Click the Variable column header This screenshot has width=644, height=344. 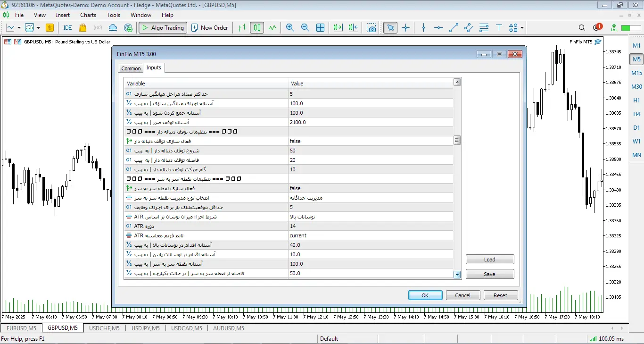206,84
